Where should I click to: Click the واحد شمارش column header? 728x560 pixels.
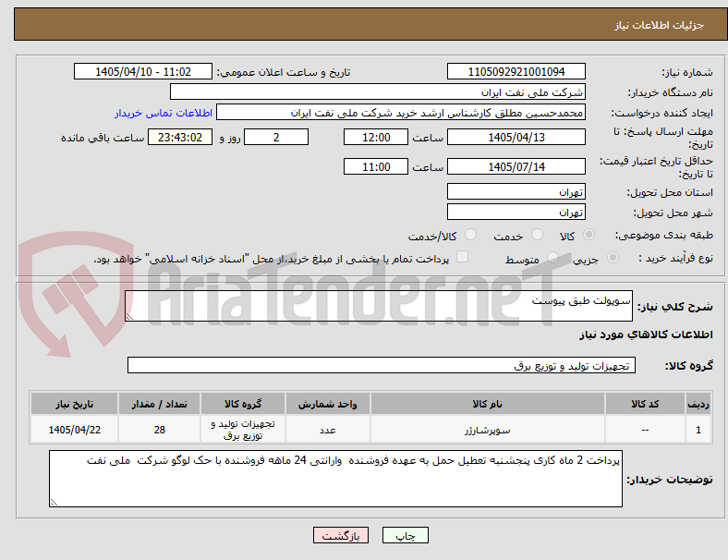coord(328,404)
